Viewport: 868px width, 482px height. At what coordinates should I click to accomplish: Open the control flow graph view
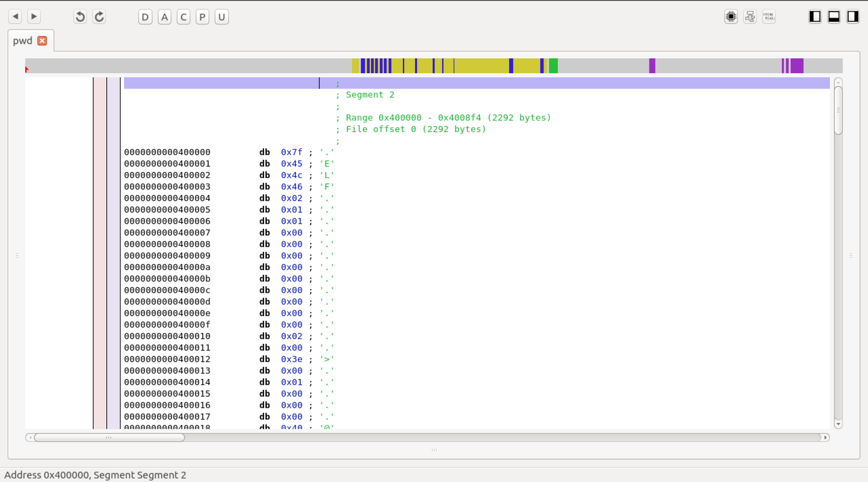(x=750, y=17)
